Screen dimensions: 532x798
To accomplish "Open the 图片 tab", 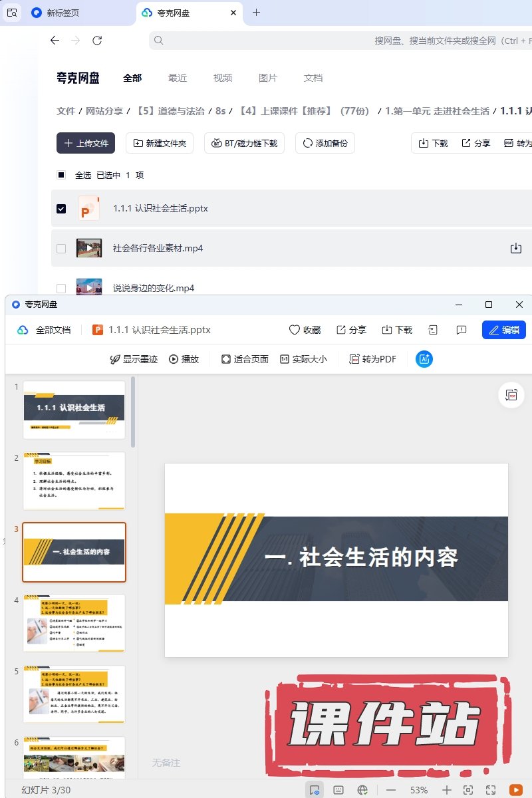I will point(268,78).
